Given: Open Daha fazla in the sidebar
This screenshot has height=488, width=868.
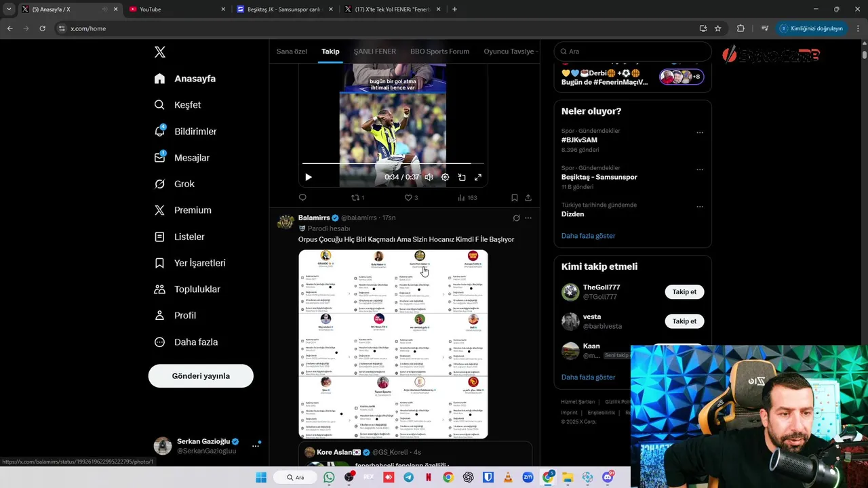Looking at the screenshot, I should point(186,342).
